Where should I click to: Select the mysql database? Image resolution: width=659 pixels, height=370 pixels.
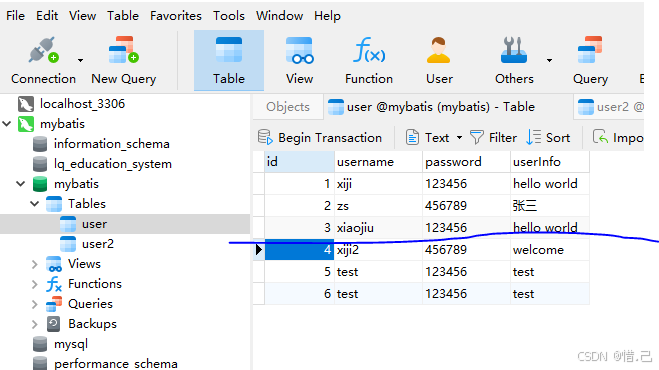click(x=71, y=344)
